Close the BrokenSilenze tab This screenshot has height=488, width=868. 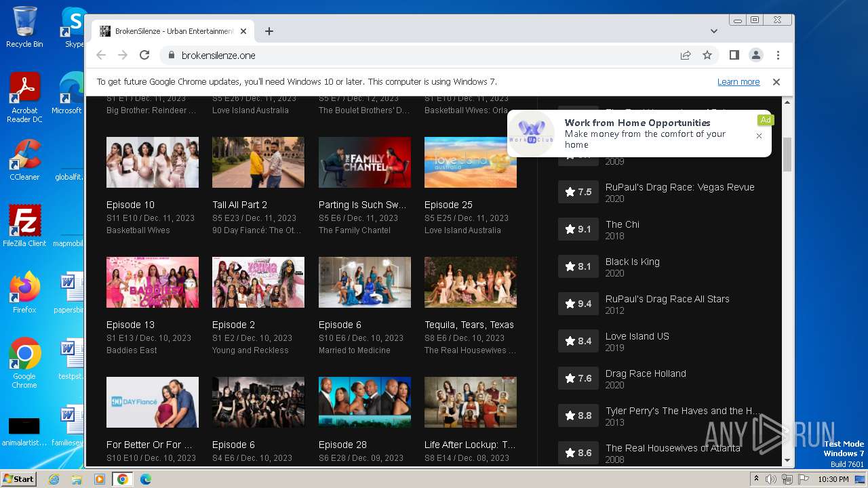[x=243, y=31]
